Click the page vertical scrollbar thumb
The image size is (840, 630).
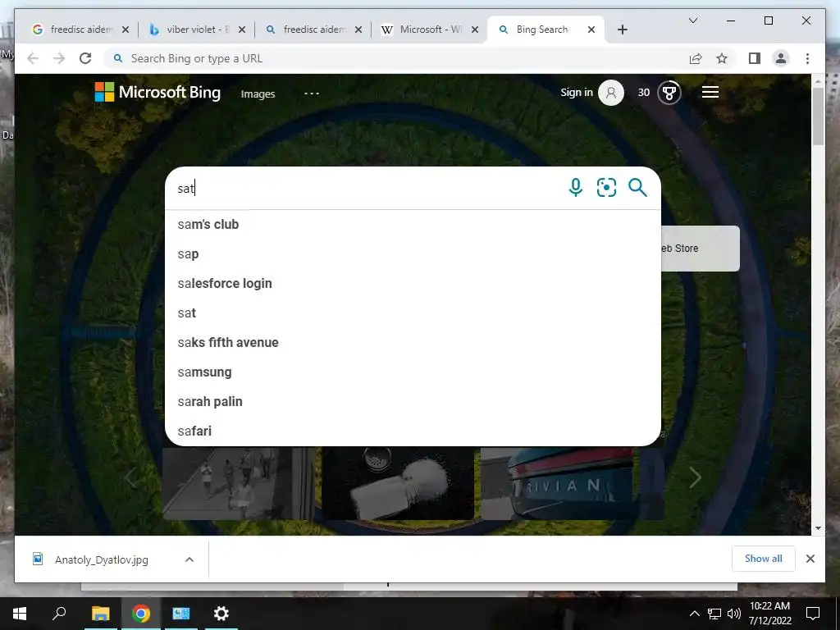[818, 116]
